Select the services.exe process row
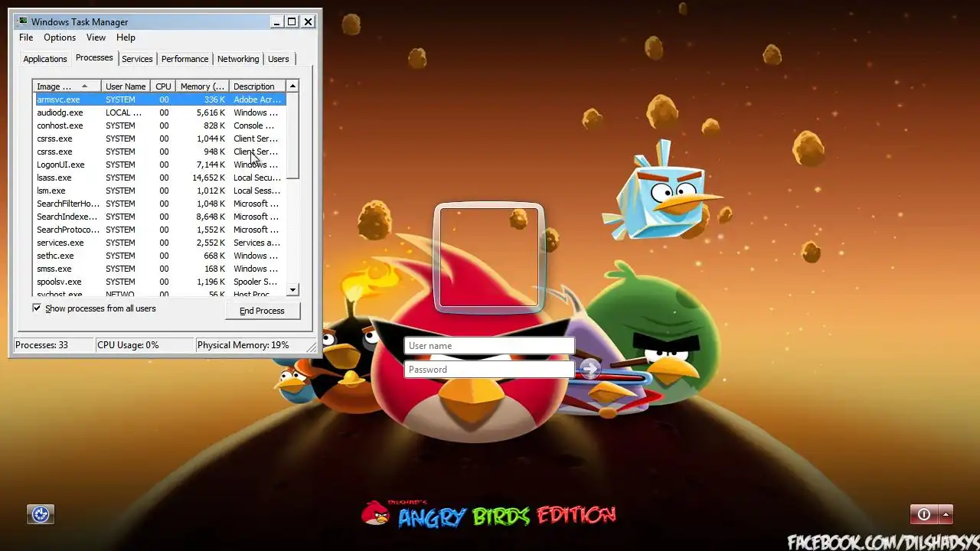Viewport: 980px width, 551px height. [160, 243]
